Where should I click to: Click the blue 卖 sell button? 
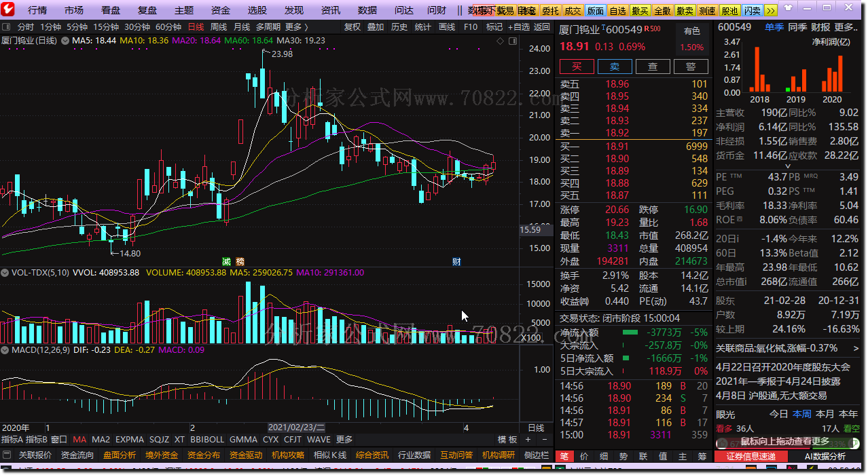tap(615, 66)
